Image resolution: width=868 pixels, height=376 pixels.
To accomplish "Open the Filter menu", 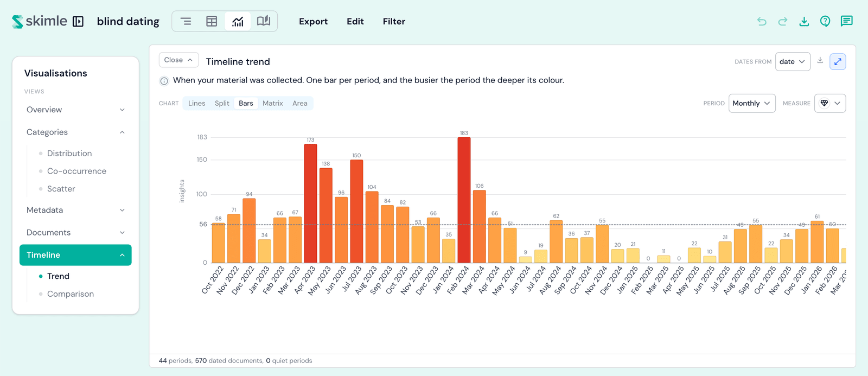I will pyautogui.click(x=394, y=22).
